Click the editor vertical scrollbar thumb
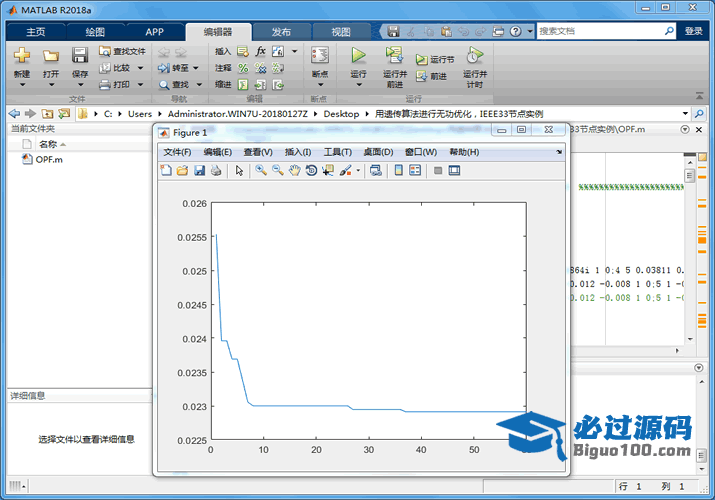Screen dimensions: 715x500 (x=689, y=175)
